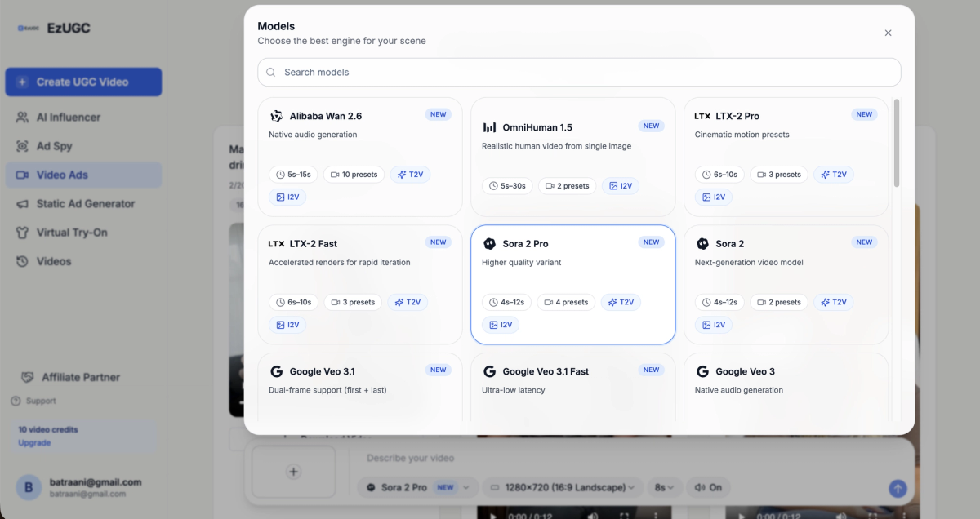Click T2V tag on Sora 2 Pro
The width and height of the screenshot is (980, 519).
[621, 302]
